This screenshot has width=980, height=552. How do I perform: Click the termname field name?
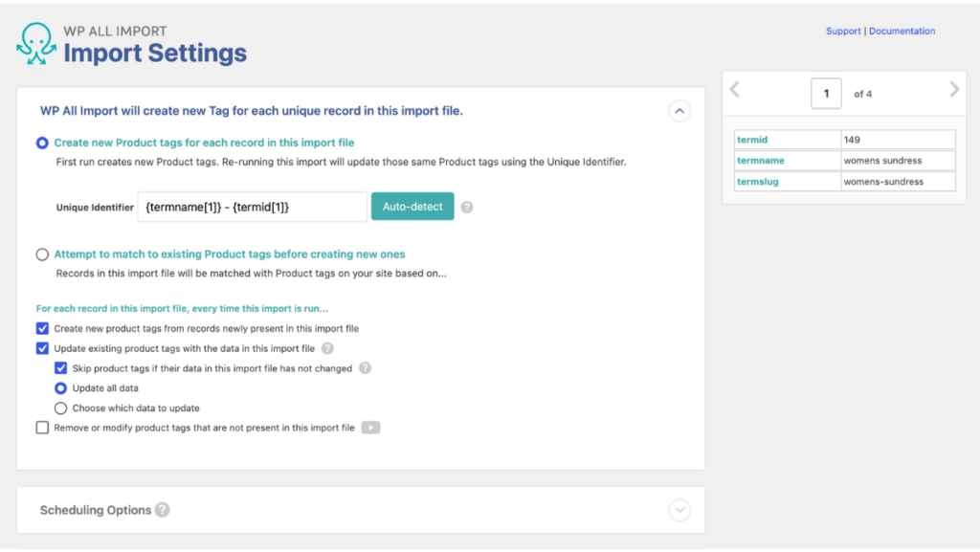point(760,161)
